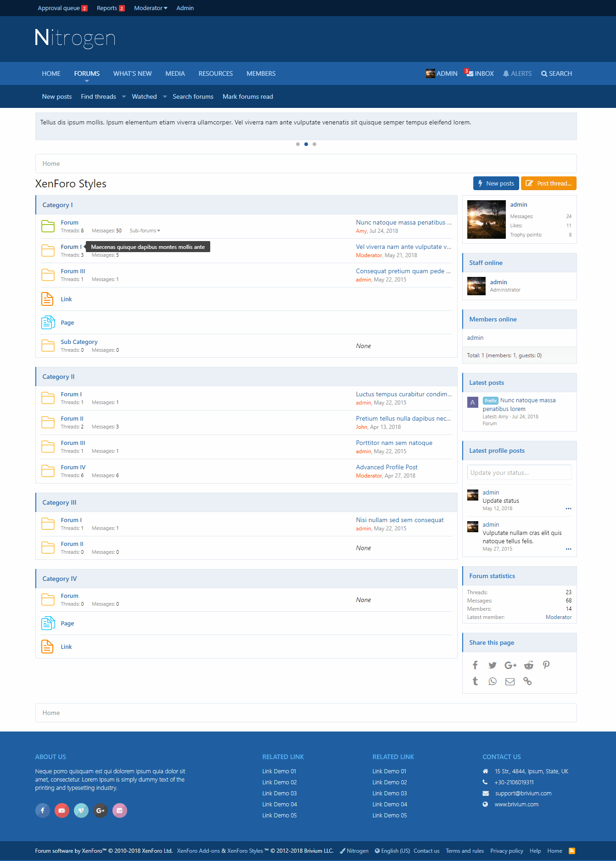
Task: Share page using WhatsApp icon
Action: pos(493,681)
